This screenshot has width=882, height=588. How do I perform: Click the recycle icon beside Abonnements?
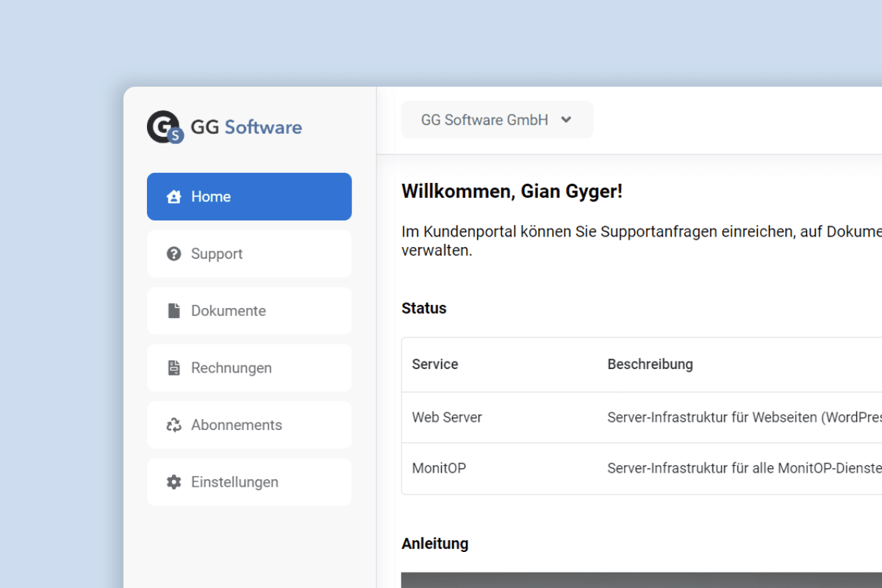pos(173,425)
